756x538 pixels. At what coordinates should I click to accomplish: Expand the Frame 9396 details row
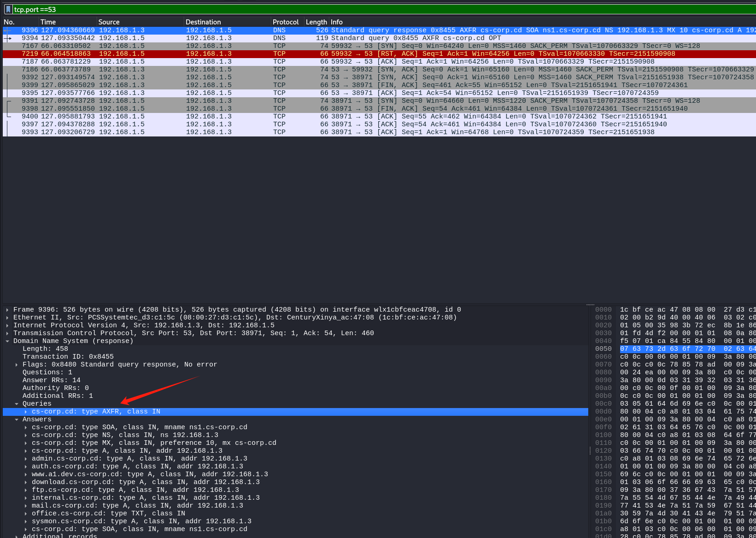point(7,310)
